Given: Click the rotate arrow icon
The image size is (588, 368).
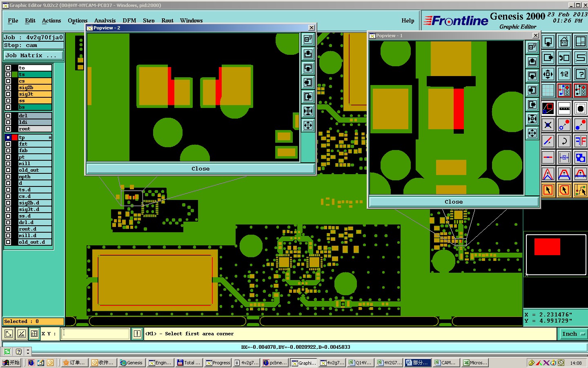Looking at the screenshot, I should coord(564,141).
